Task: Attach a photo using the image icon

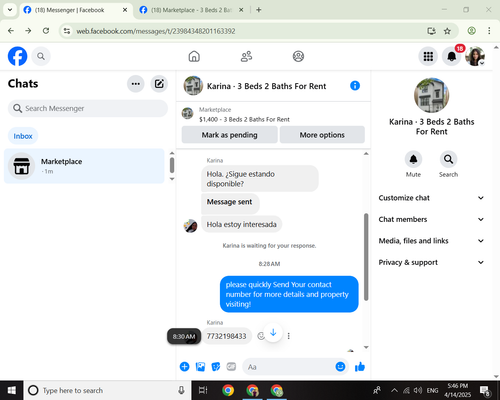Action: pos(200,367)
